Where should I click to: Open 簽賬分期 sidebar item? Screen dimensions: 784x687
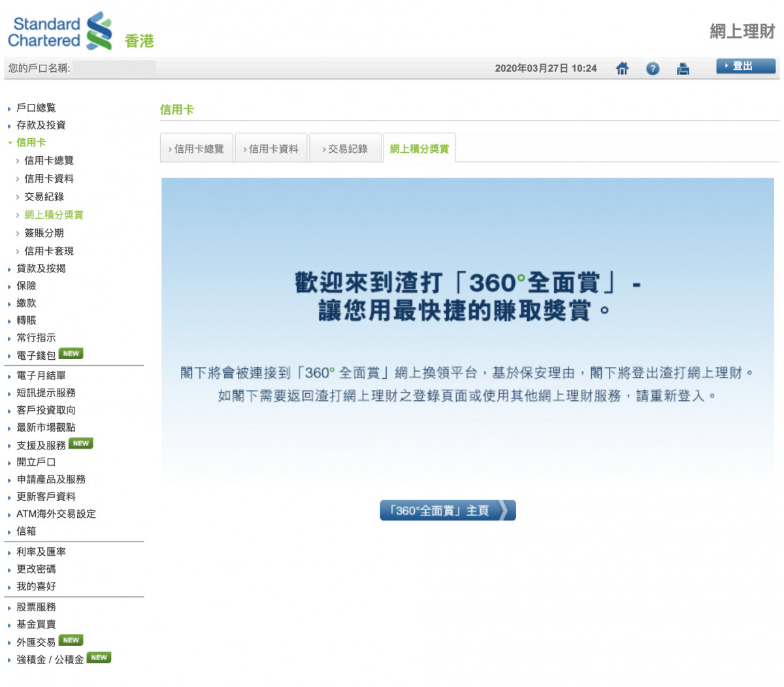click(x=44, y=232)
